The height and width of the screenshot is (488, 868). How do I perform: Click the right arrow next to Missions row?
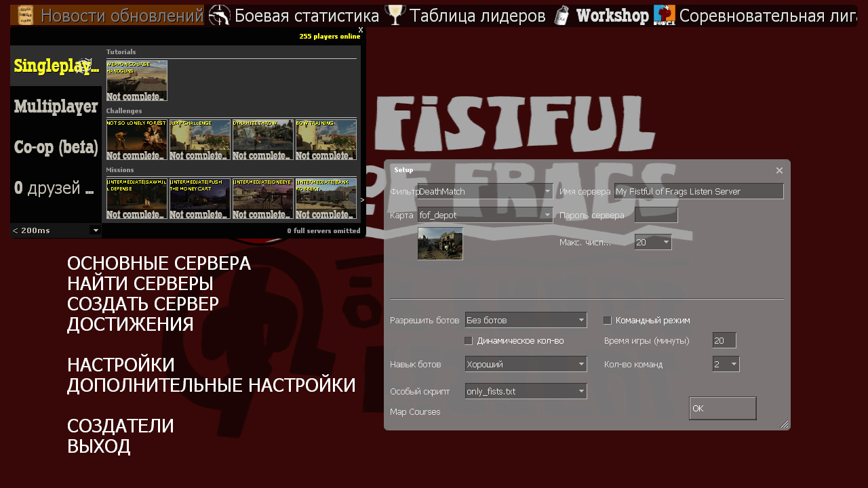coord(362,199)
